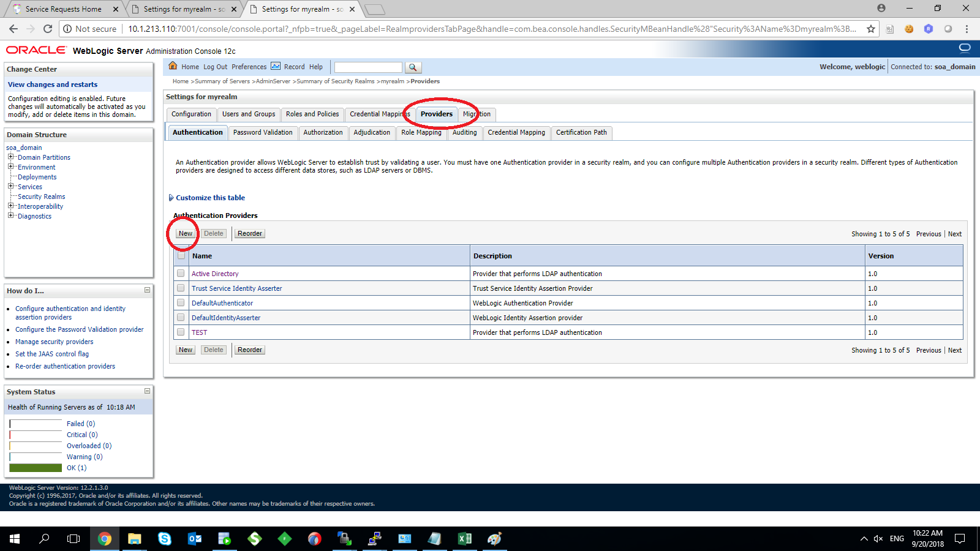Click the Home house icon in toolbar
This screenshot has height=551, width=980.
(173, 66)
